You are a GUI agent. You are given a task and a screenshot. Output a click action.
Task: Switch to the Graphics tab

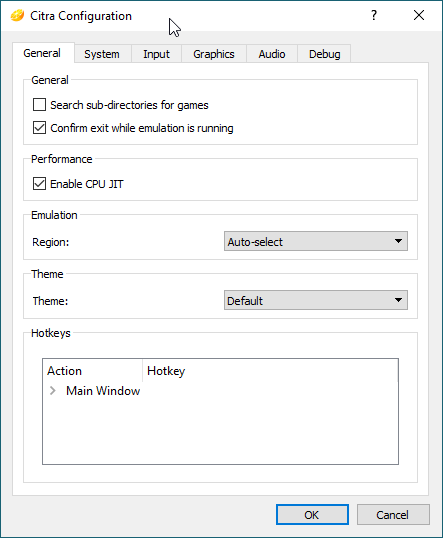pyautogui.click(x=214, y=54)
